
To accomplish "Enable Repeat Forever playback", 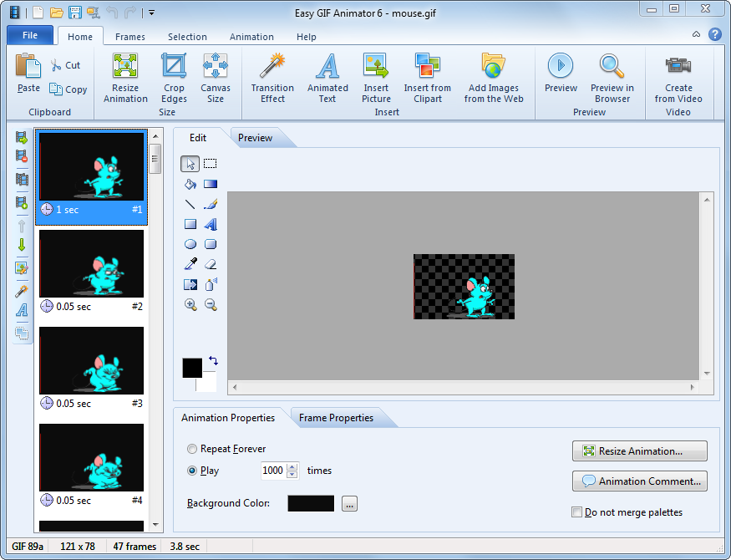I will pyautogui.click(x=192, y=448).
